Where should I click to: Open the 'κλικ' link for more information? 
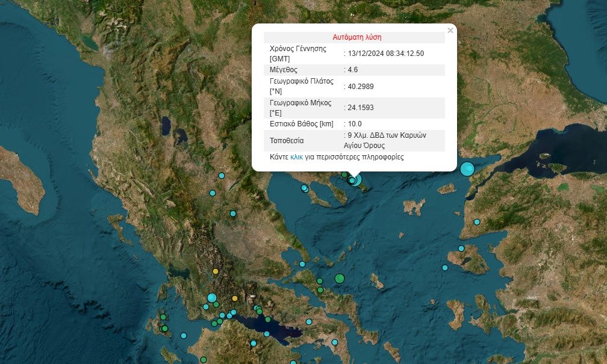pyautogui.click(x=296, y=157)
